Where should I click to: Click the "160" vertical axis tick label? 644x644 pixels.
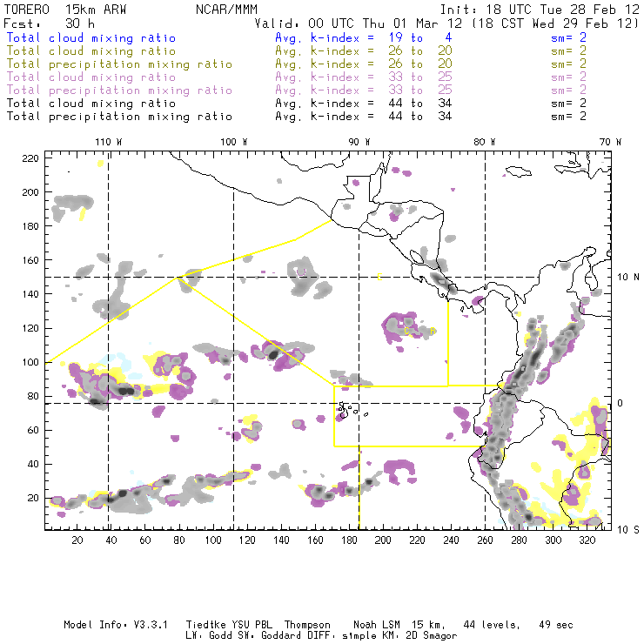pyautogui.click(x=30, y=260)
